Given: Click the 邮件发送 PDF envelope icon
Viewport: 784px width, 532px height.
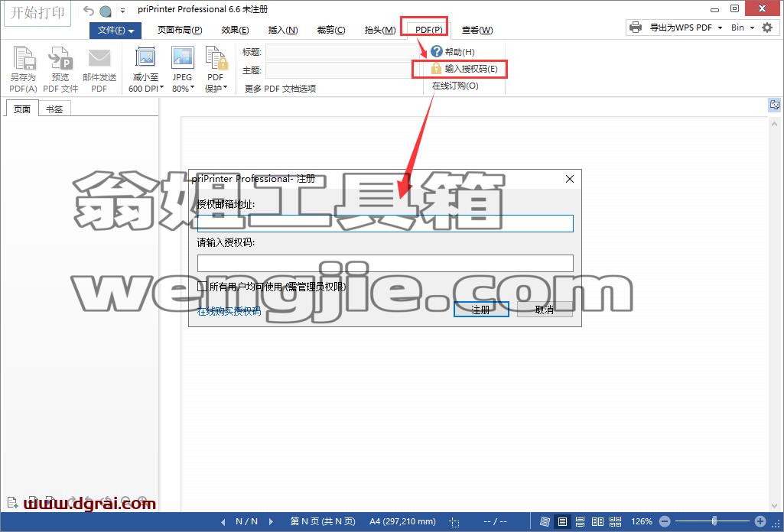Looking at the screenshot, I should [x=99, y=58].
